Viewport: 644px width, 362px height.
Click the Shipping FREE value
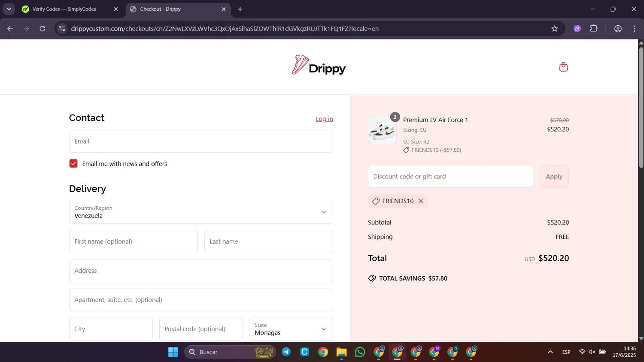coord(562,237)
